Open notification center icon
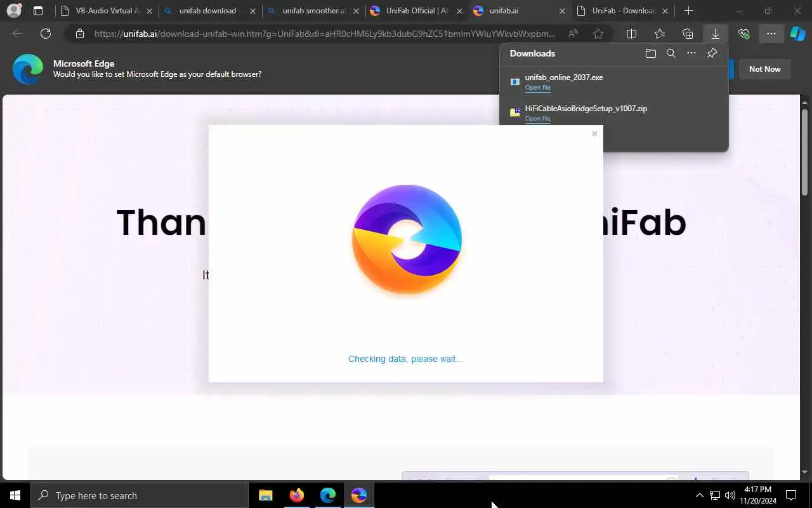The image size is (812, 508). (791, 495)
